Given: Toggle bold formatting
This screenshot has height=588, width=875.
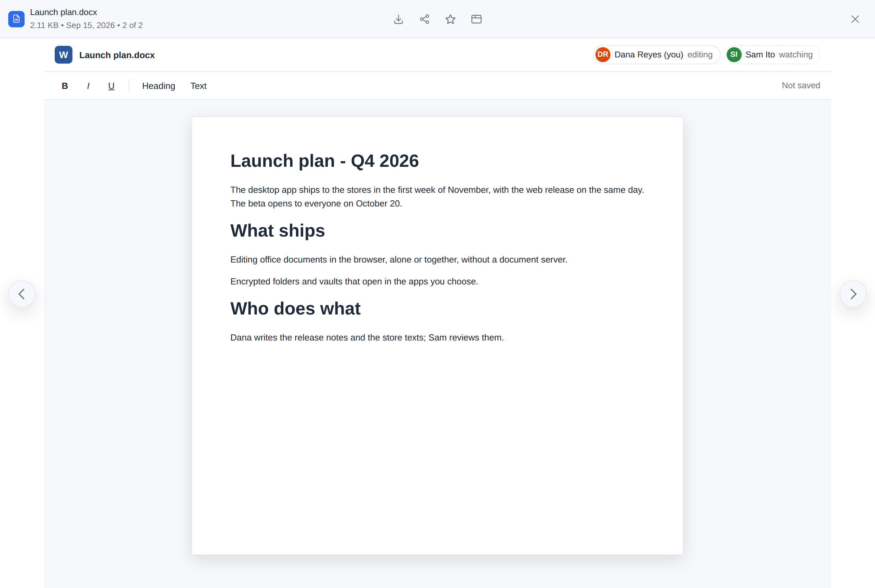Looking at the screenshot, I should [65, 86].
